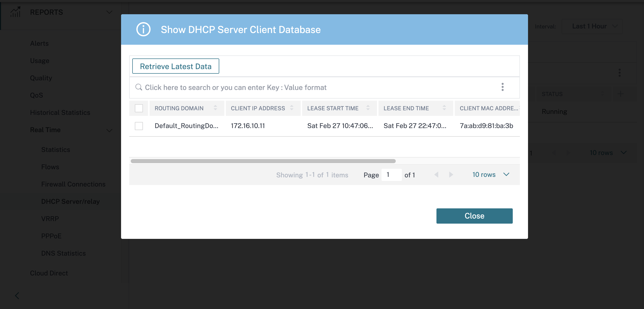
Task: Click MAC address 7a:ab:d9:81:ba:3b
Action: tap(486, 126)
